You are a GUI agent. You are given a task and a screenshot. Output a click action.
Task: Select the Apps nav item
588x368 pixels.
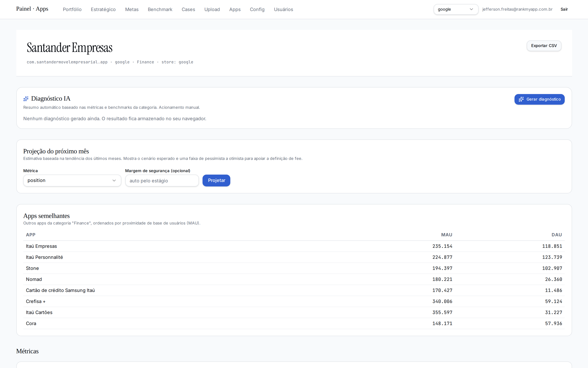(235, 9)
